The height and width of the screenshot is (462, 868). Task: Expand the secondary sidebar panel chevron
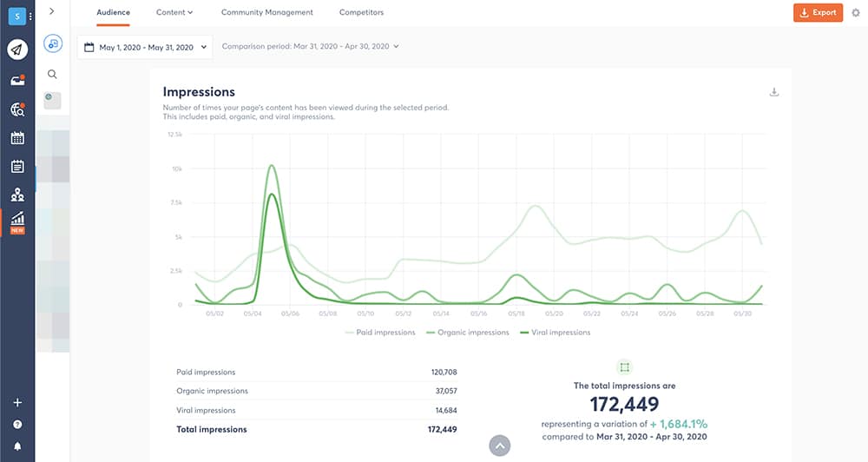[52, 11]
